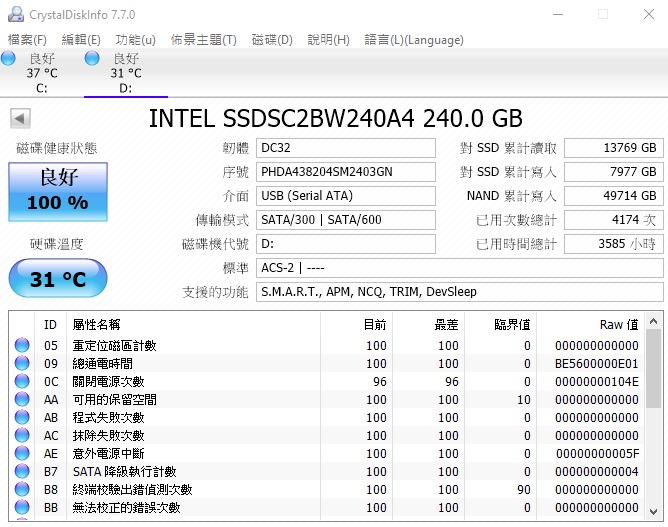Select the 意外電源中斷 attribute row
Viewport: 668px width, 527px height.
pyautogui.click(x=327, y=453)
